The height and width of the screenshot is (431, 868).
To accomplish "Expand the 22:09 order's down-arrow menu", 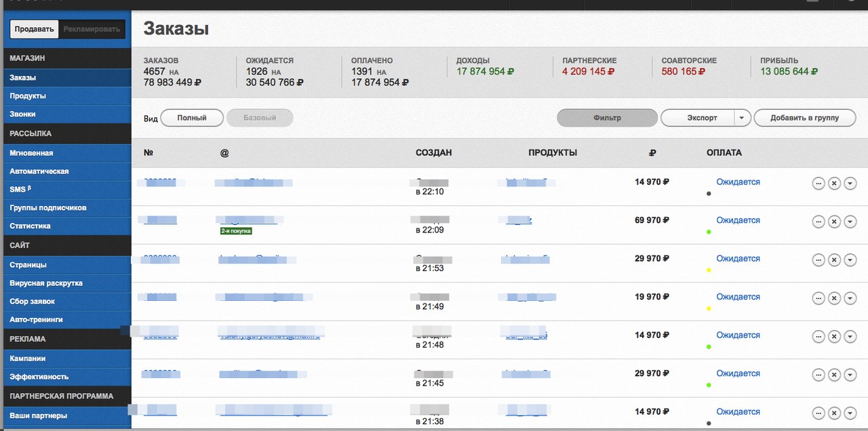I will 850,222.
